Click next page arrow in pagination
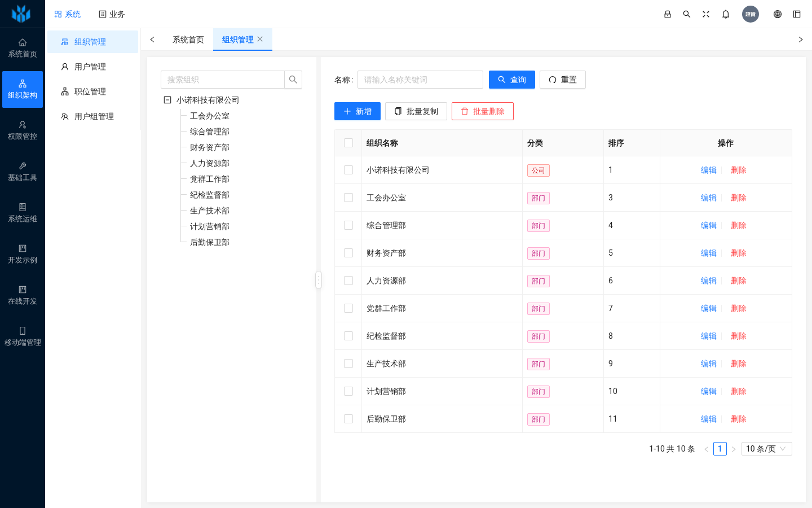The height and width of the screenshot is (508, 812). point(734,449)
